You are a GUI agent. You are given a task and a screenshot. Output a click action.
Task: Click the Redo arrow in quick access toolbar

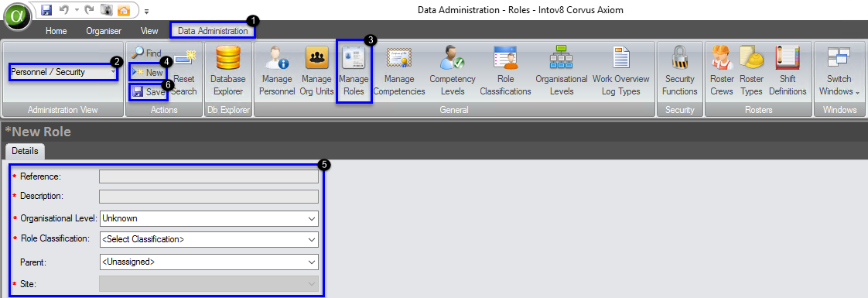coord(90,10)
